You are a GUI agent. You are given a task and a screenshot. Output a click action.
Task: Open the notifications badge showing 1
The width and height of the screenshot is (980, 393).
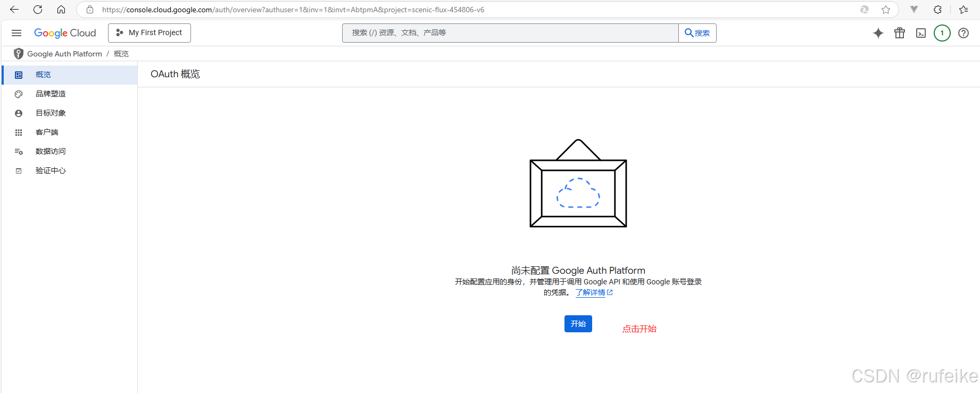pyautogui.click(x=942, y=33)
